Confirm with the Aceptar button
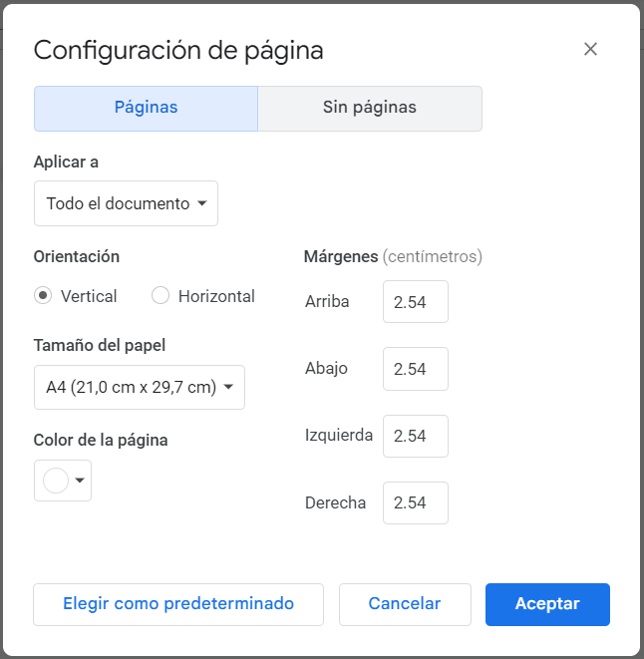The width and height of the screenshot is (644, 659). coord(547,604)
